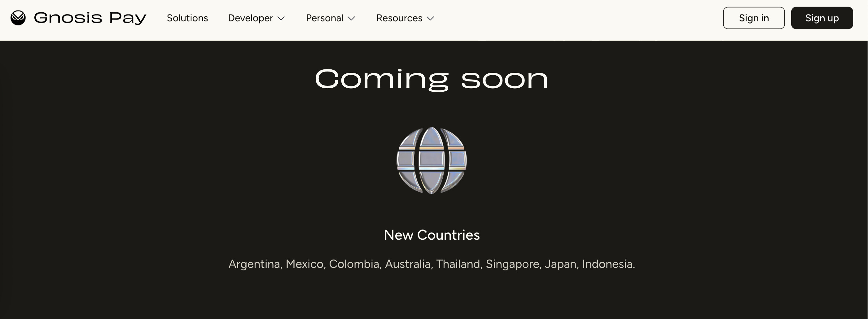The height and width of the screenshot is (319, 868).
Task: Select the New Countries heading
Action: pyautogui.click(x=432, y=235)
